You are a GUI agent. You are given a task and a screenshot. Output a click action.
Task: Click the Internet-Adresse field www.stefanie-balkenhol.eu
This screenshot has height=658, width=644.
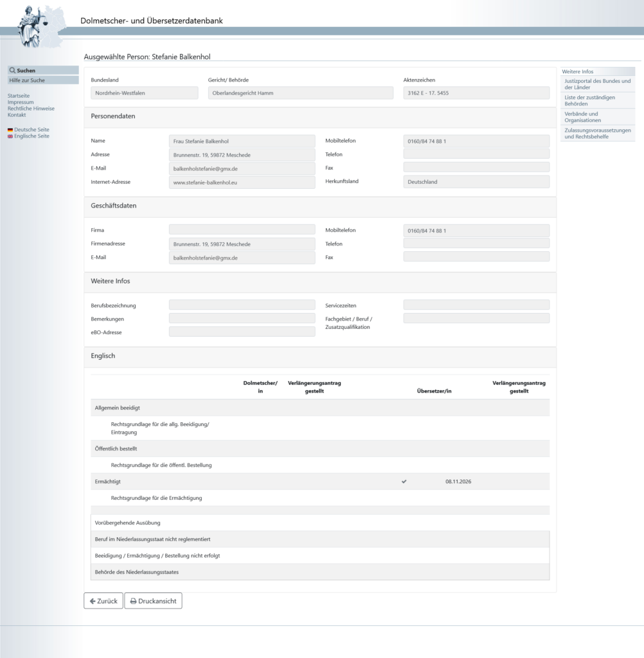242,182
